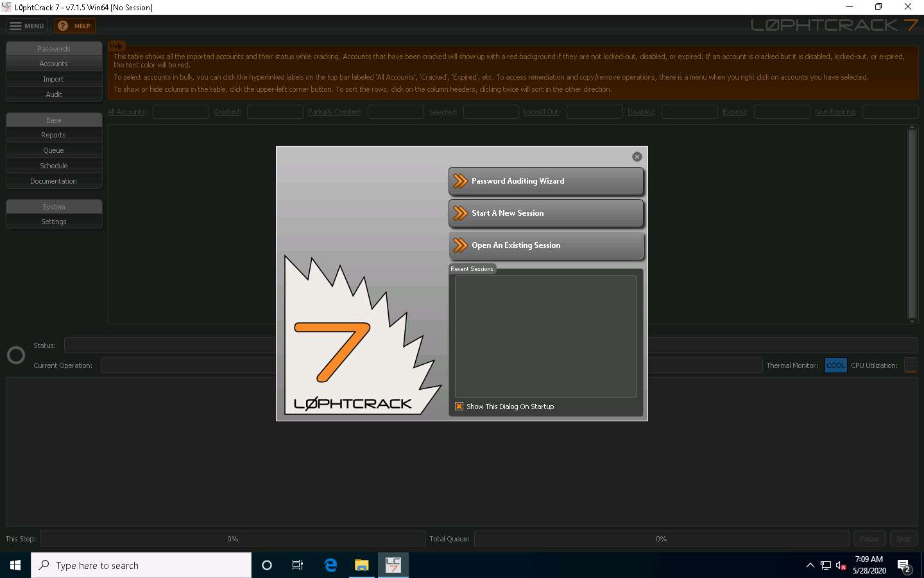Select Import in the sidebar
The image size is (924, 578).
[54, 79]
